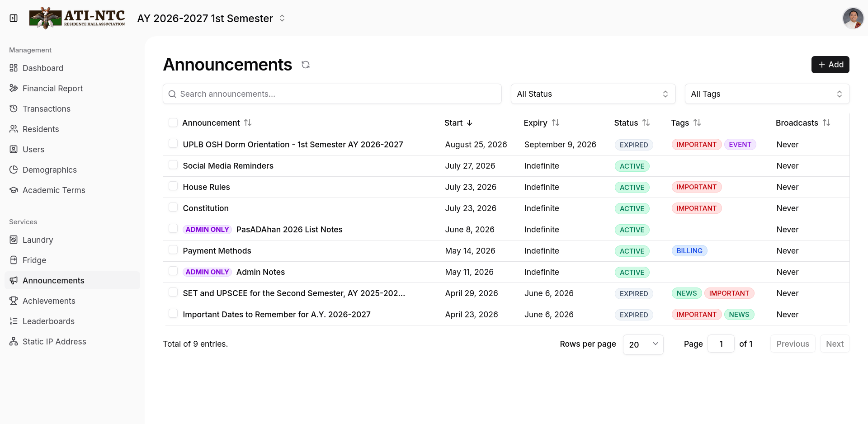868x424 pixels.
Task: Sort by Tags column arrows icon
Action: (x=697, y=122)
